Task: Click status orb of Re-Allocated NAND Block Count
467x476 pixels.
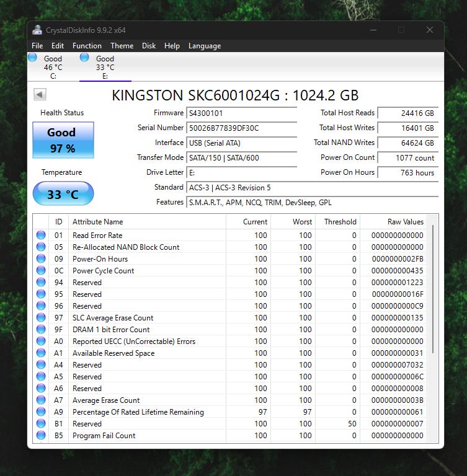Action: coord(41,247)
